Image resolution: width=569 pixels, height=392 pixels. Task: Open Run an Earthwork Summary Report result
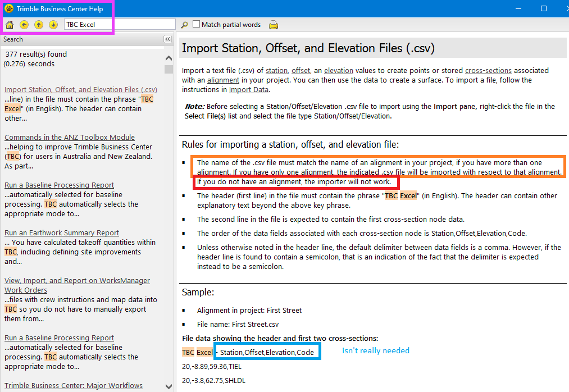tap(62, 233)
